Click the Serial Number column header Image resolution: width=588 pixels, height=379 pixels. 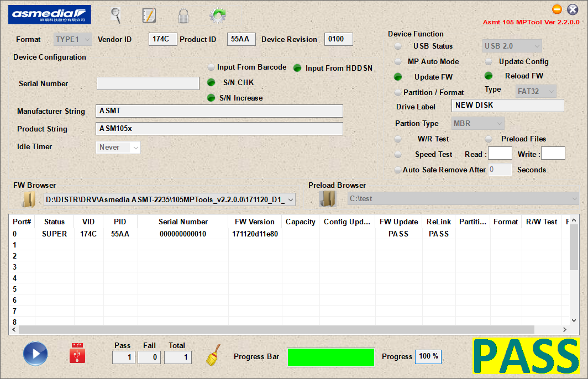tap(183, 222)
